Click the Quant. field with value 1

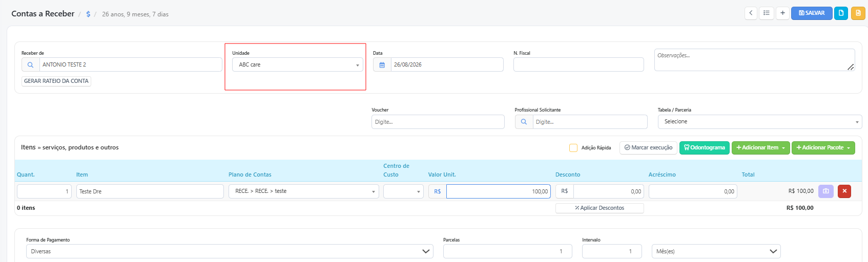click(44, 191)
